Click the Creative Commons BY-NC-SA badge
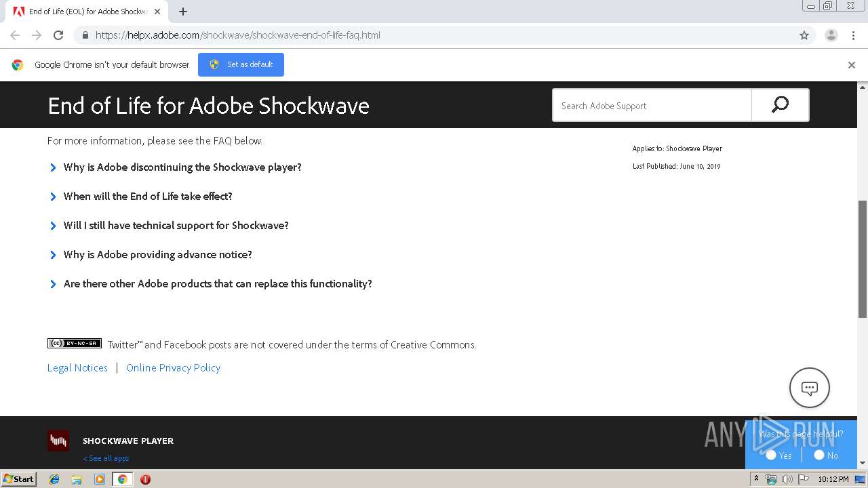The width and height of the screenshot is (868, 488). coord(75,344)
